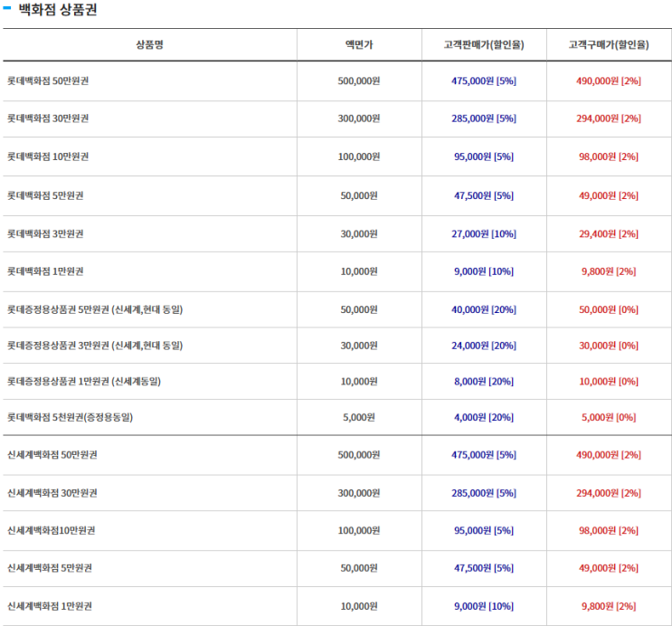The height and width of the screenshot is (626, 672).
Task: Select the 롯데백화점 30만원권 row name
Action: [53, 119]
